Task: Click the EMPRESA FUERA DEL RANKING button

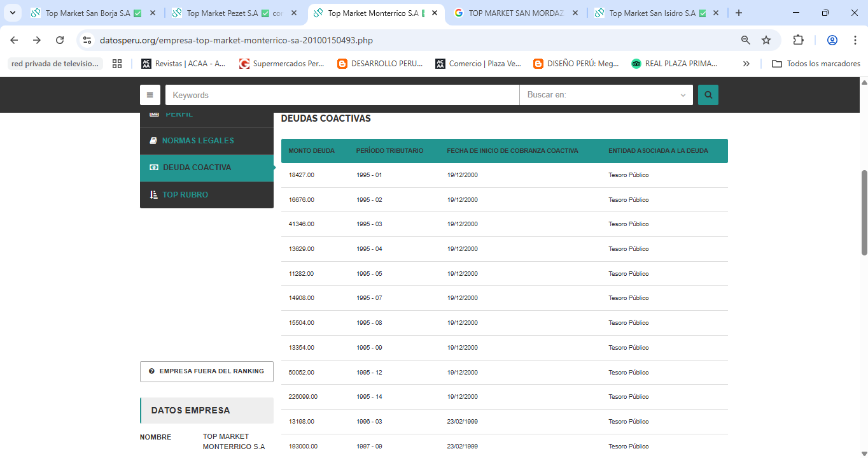Action: point(207,371)
